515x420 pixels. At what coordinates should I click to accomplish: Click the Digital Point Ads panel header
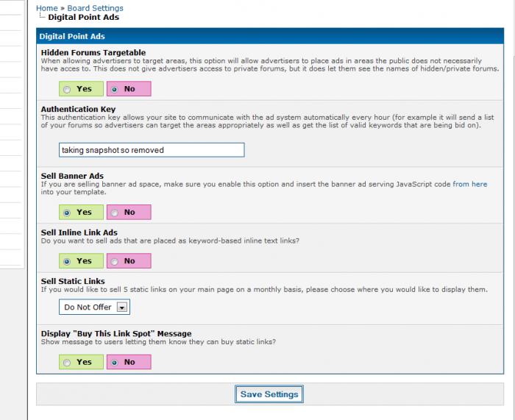coord(270,36)
